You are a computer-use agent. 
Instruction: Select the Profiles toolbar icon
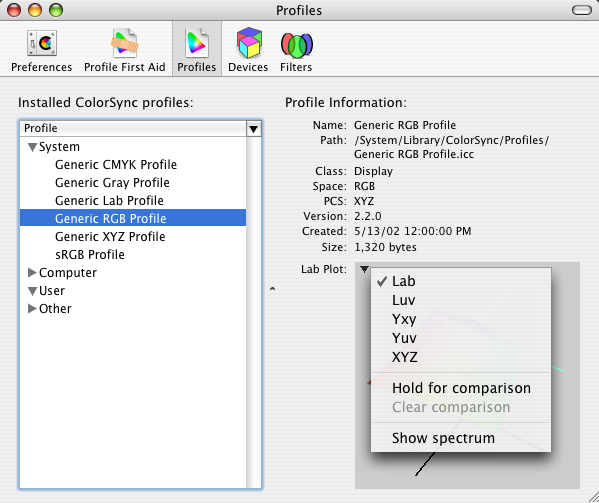197,42
